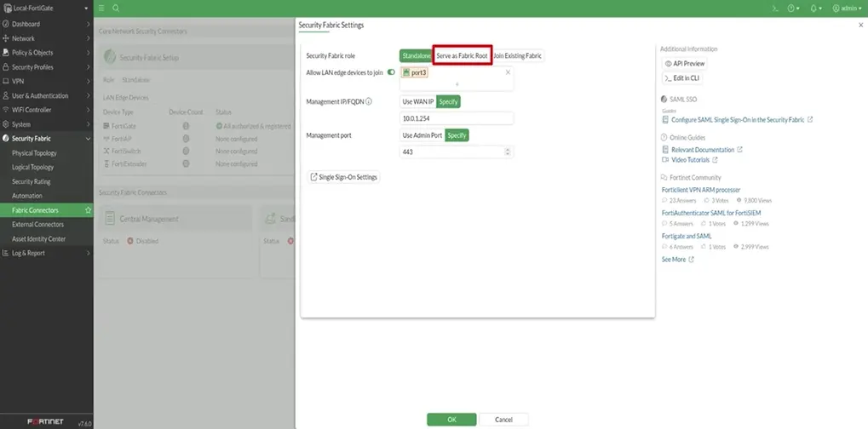This screenshot has height=429, width=868.
Task: Expand the VPN sidebar menu
Action: click(47, 81)
